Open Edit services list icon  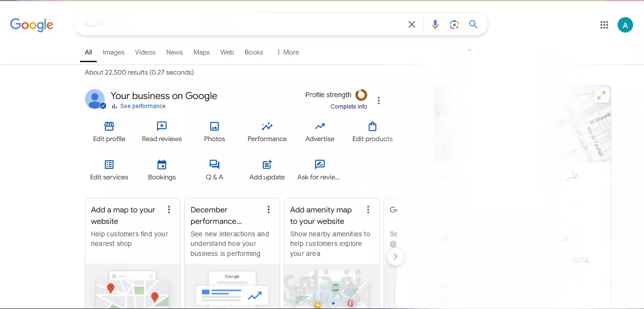pos(109,165)
